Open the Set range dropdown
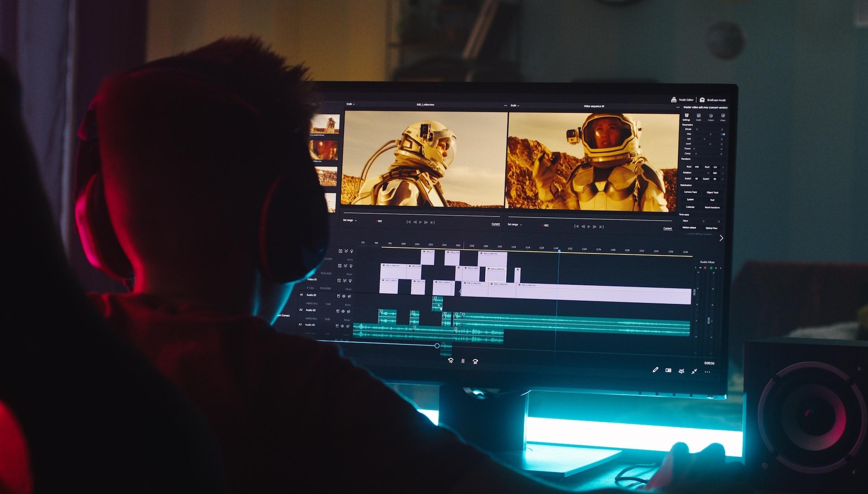This screenshot has height=494, width=868. [351, 221]
